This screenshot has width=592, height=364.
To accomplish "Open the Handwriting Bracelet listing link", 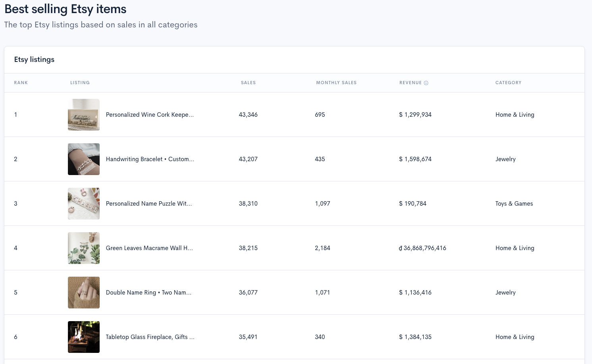I will click(x=150, y=159).
